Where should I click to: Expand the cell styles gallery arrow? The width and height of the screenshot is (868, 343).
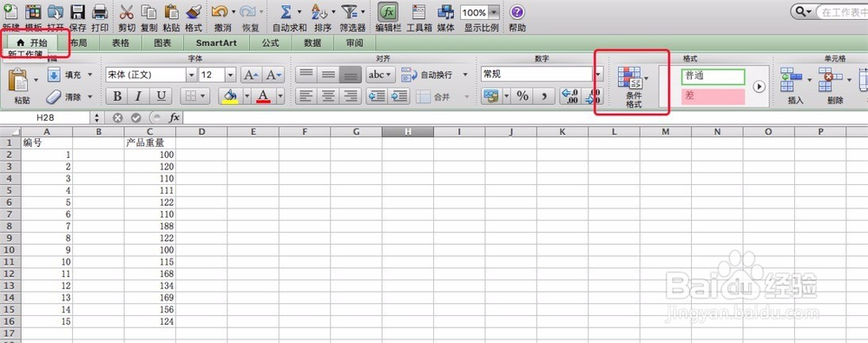point(759,87)
